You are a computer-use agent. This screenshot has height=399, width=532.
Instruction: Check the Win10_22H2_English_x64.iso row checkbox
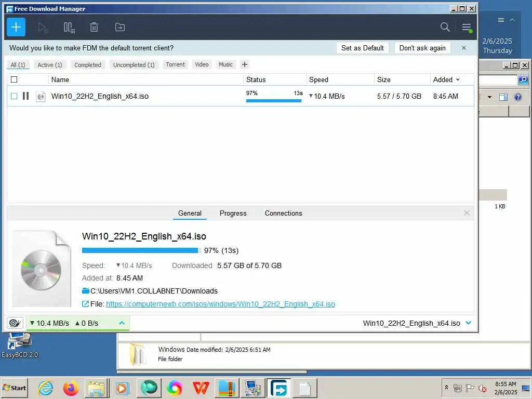tap(14, 96)
